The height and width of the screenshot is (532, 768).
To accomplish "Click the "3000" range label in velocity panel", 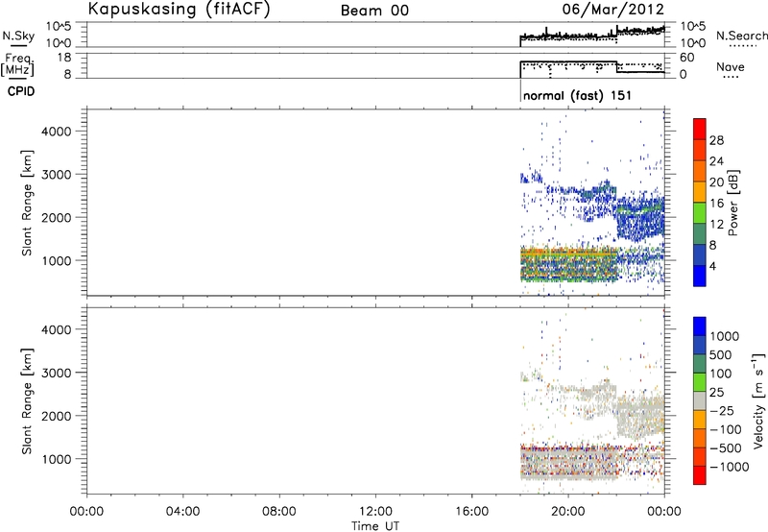I will tap(57, 373).
